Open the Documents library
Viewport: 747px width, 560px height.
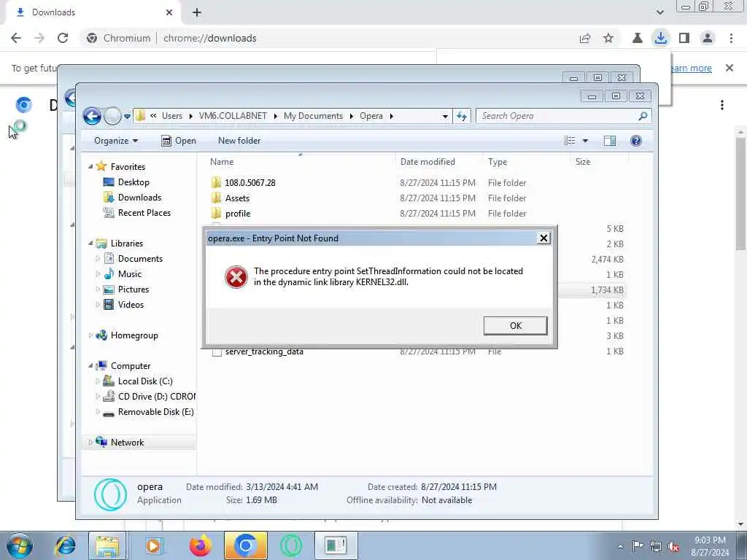coord(140,259)
